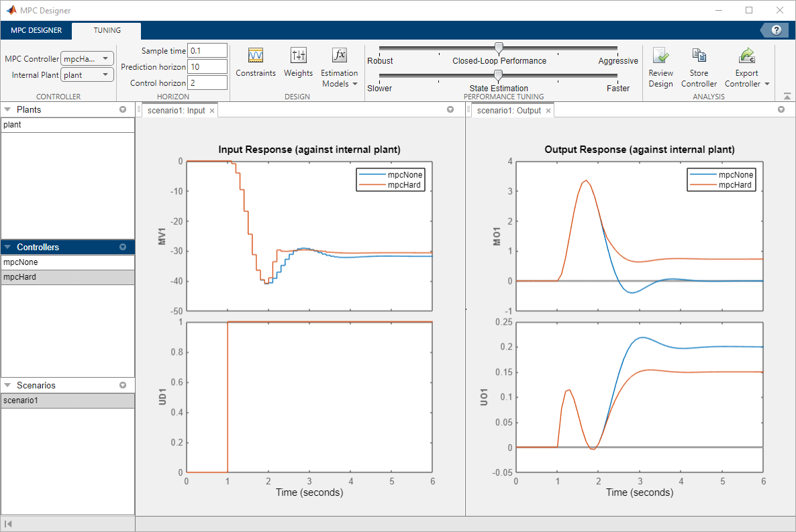Open the Scenarios panel actions menu
The image size is (796, 532).
[x=123, y=385]
